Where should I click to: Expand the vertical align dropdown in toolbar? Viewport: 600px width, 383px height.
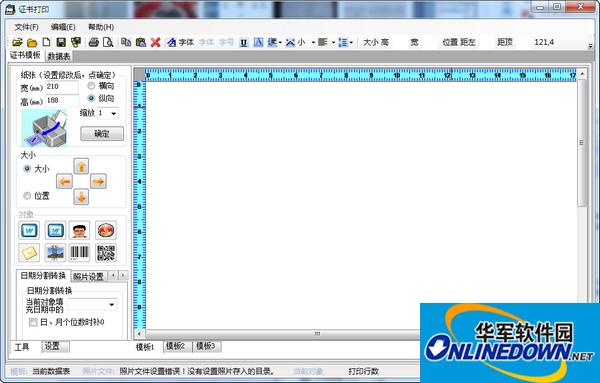click(280, 42)
